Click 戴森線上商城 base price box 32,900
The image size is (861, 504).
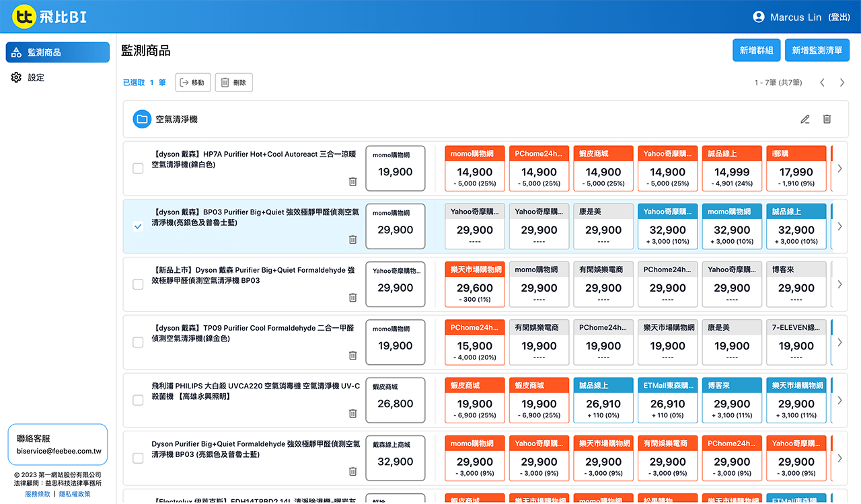[x=396, y=458]
